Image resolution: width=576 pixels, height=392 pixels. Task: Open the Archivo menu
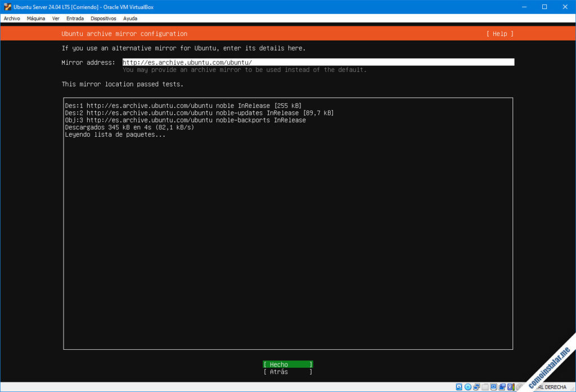[x=12, y=18]
